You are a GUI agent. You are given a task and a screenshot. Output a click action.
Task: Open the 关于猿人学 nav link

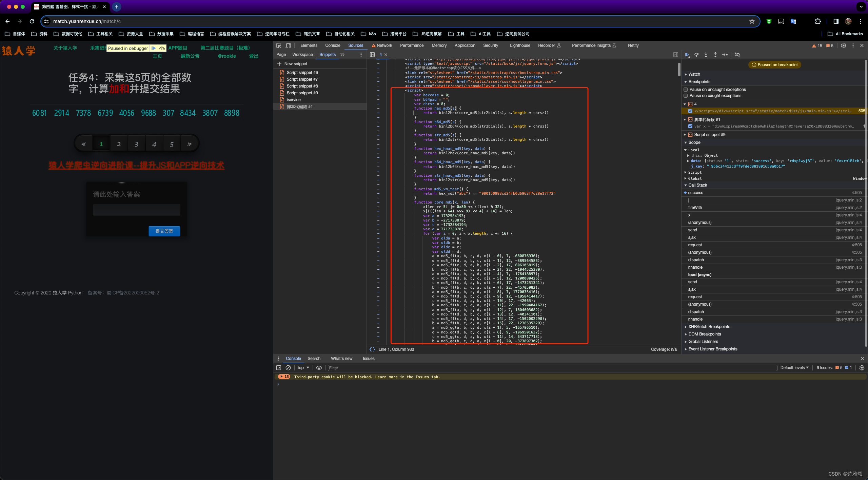(x=65, y=48)
